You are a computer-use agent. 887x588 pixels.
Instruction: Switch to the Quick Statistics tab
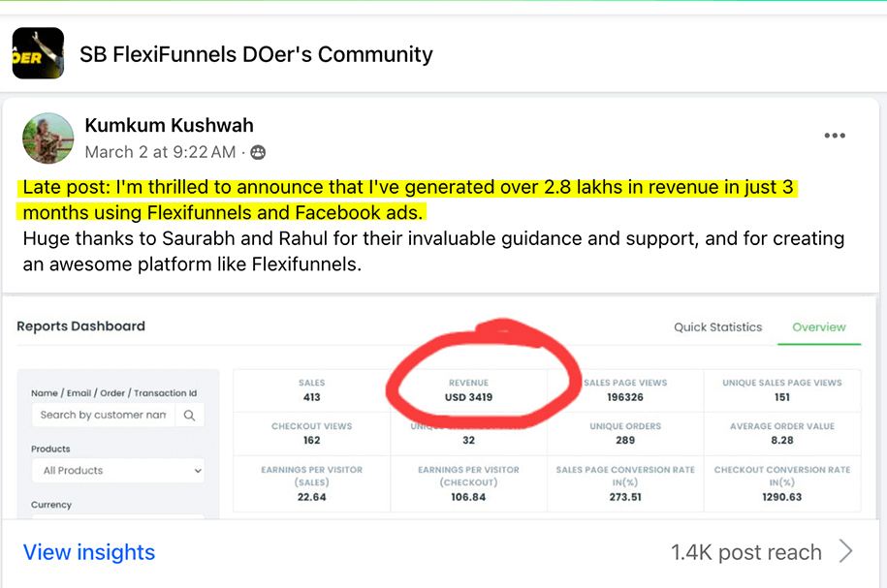pos(717,327)
